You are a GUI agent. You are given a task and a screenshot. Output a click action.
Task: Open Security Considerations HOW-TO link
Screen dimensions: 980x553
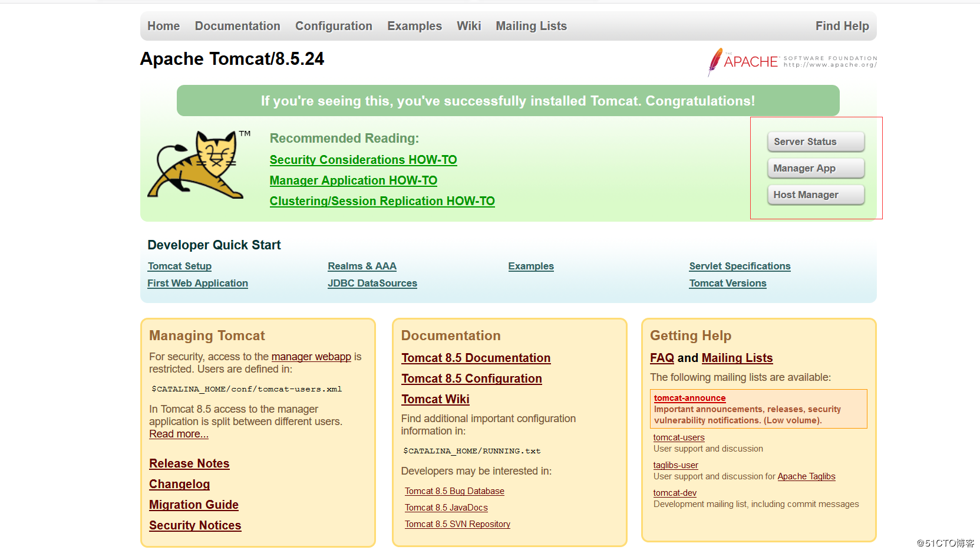pyautogui.click(x=363, y=160)
